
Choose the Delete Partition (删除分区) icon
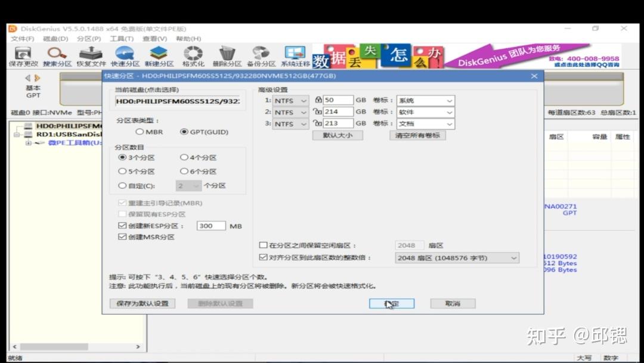point(227,57)
